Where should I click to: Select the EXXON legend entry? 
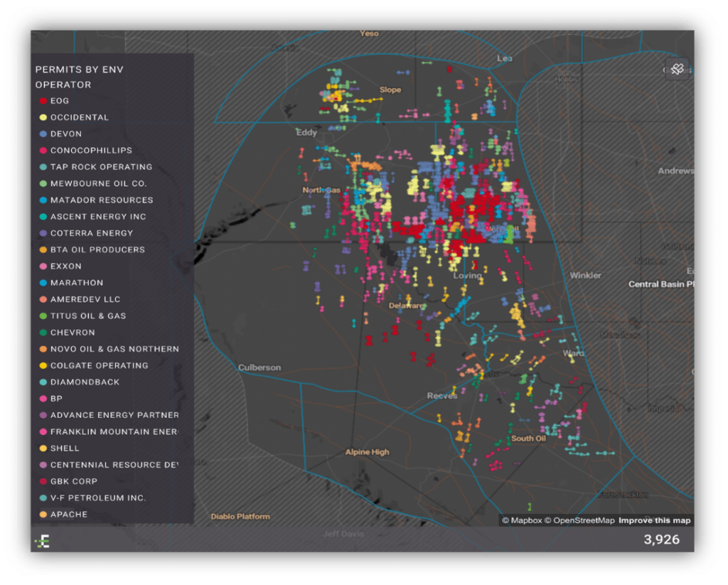click(65, 267)
